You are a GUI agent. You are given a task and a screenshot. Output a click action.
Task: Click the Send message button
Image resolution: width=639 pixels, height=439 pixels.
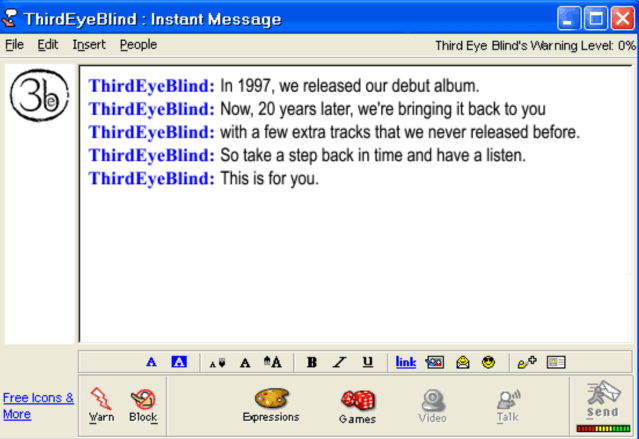click(602, 404)
